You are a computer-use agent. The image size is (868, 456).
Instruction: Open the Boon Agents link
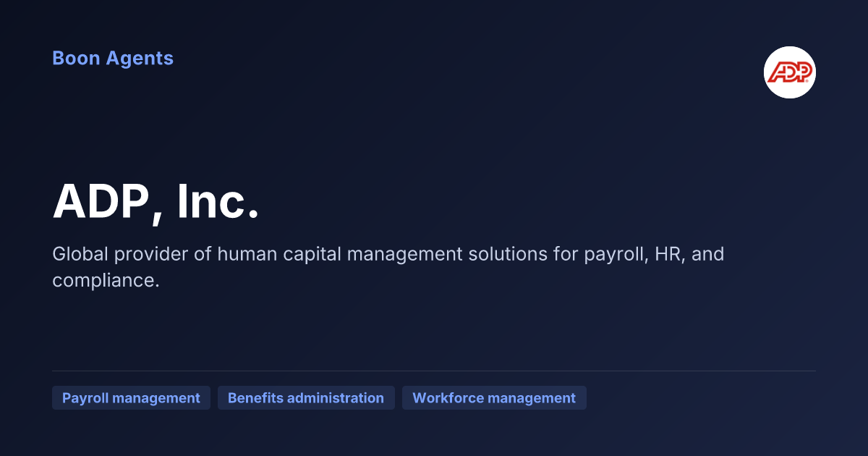click(113, 58)
